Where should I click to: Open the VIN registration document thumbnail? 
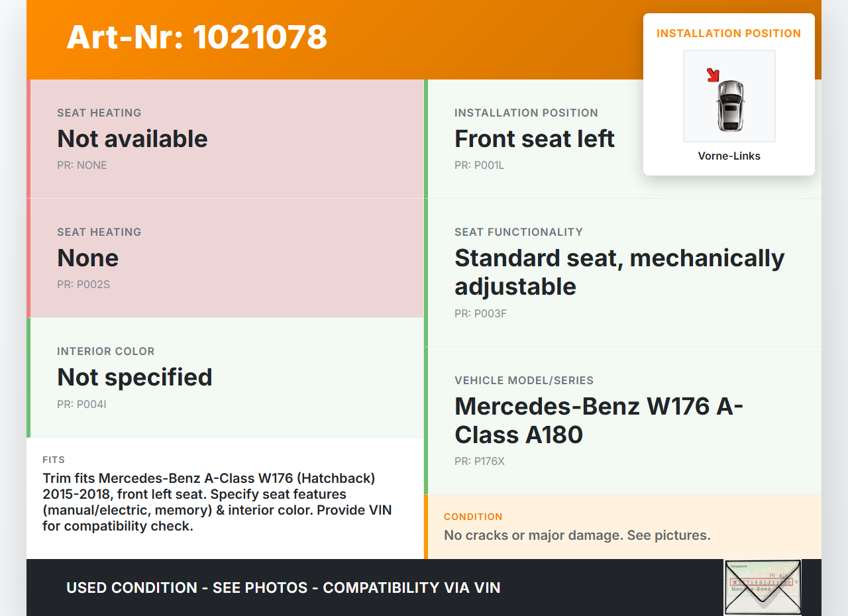[763, 587]
